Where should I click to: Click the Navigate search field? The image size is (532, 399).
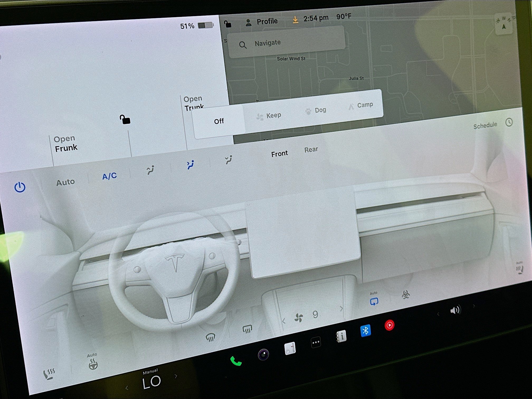286,42
